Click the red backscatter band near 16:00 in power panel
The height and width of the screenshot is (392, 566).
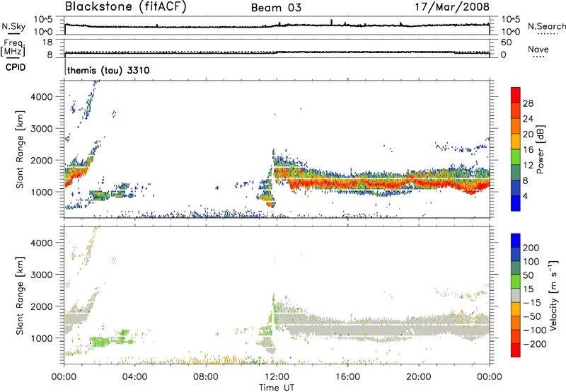pos(347,183)
